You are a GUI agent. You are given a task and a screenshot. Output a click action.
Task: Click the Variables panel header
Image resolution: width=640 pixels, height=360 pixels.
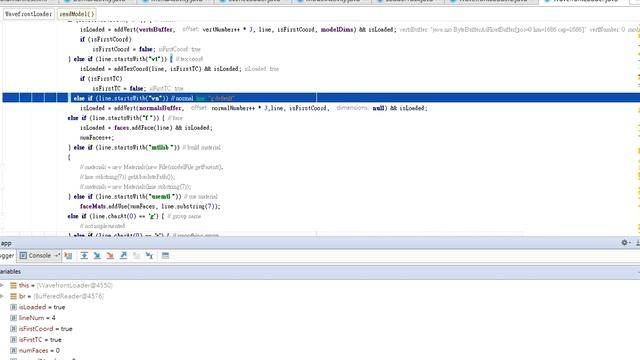click(320, 271)
